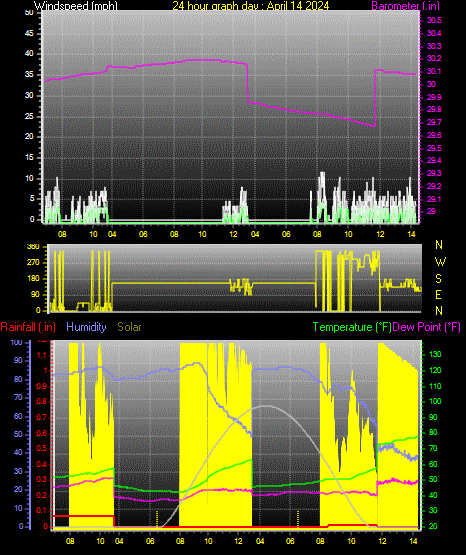Click the magenta barometer line peak
This screenshot has width=466, height=555.
click(203, 60)
